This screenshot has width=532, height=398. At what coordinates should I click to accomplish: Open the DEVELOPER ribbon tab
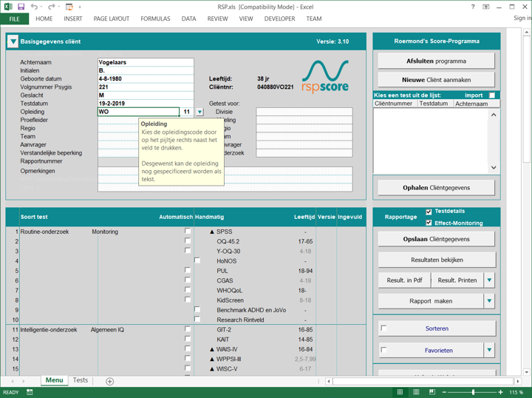pyautogui.click(x=279, y=18)
